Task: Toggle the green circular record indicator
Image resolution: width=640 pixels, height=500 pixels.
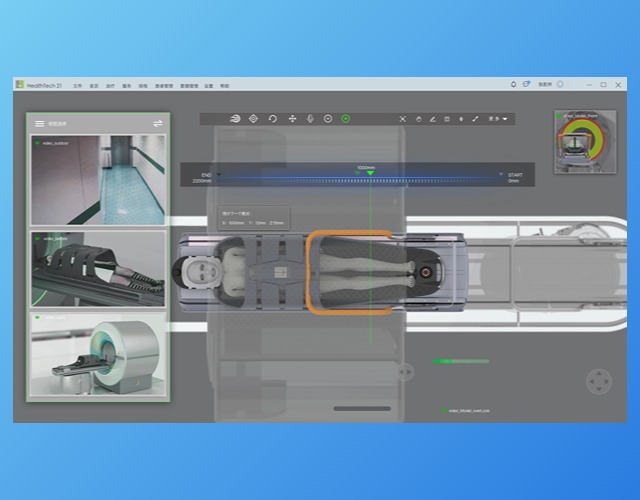Action: point(346,119)
